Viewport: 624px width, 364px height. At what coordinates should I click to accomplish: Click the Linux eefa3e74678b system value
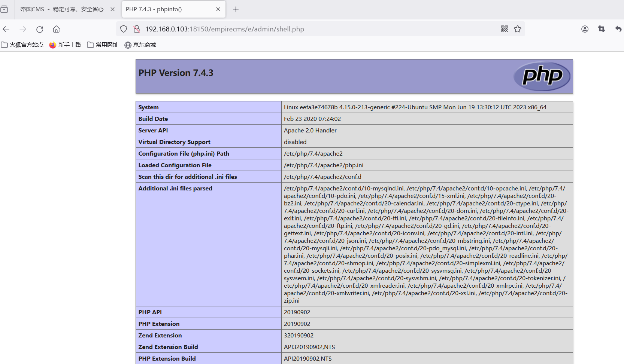[x=415, y=107]
